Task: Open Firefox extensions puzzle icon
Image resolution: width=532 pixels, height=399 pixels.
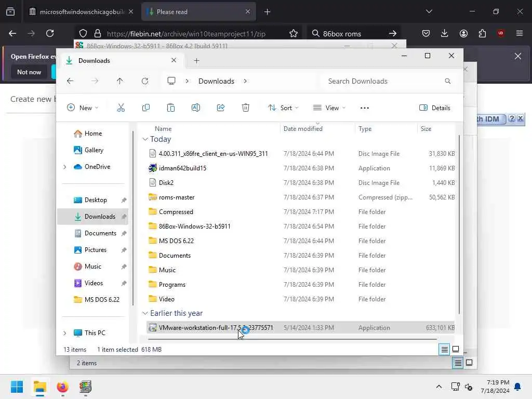Action: pyautogui.click(x=482, y=33)
